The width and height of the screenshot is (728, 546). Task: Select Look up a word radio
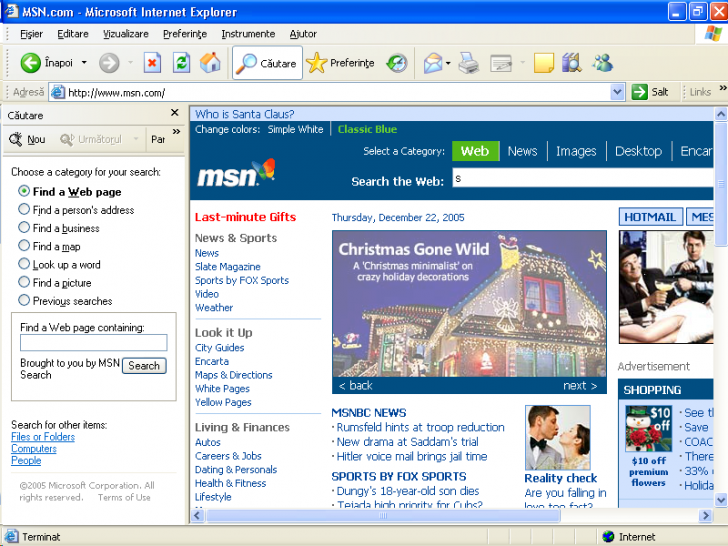point(24,264)
